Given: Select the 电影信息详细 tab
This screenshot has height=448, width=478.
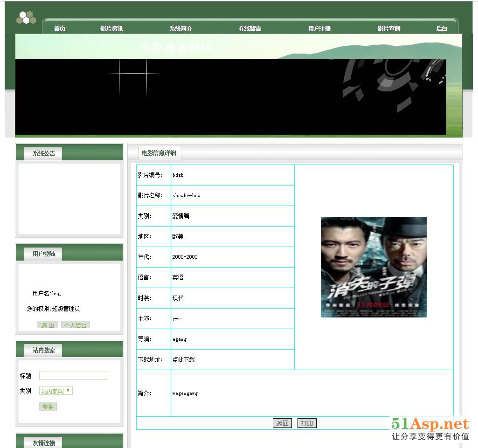Looking at the screenshot, I should [159, 153].
